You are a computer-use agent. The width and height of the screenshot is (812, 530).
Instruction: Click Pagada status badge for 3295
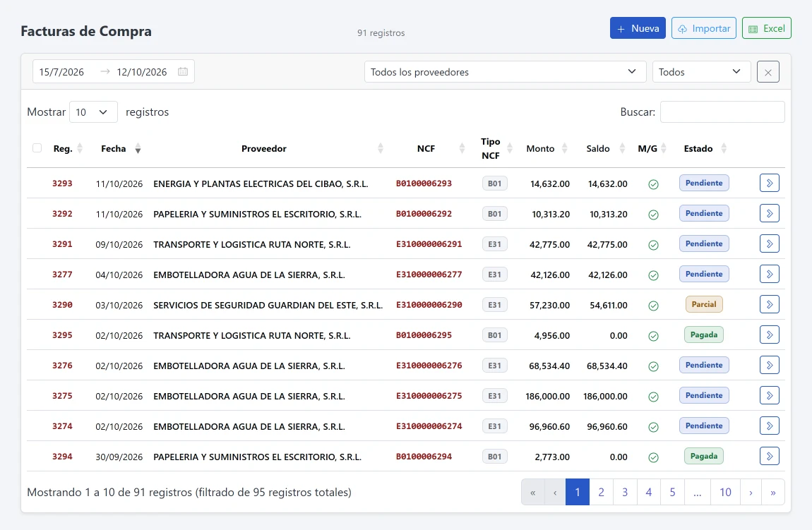coord(704,335)
